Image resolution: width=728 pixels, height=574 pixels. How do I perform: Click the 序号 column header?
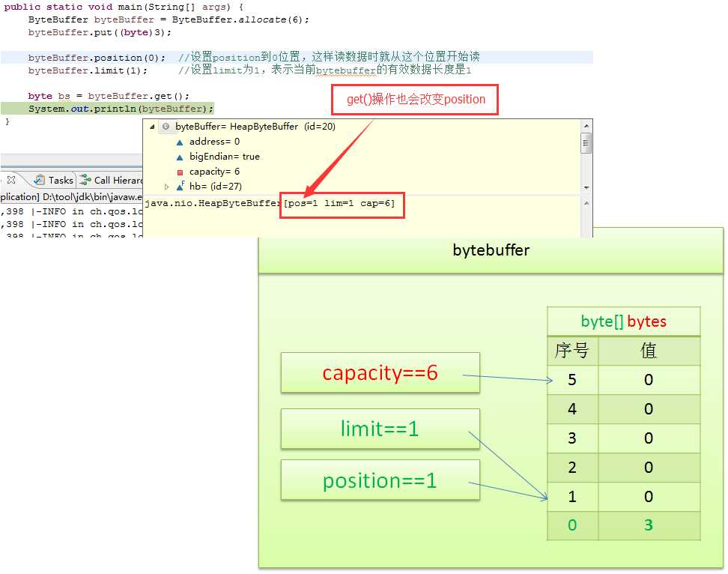(572, 351)
